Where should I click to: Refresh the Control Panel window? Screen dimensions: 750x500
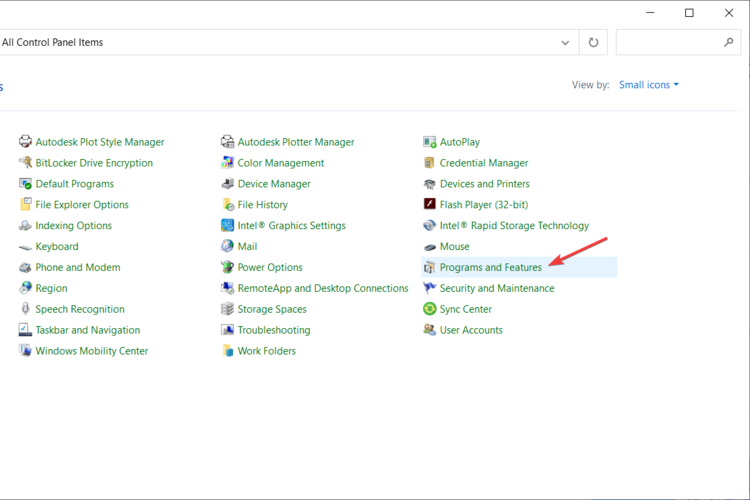(x=593, y=43)
